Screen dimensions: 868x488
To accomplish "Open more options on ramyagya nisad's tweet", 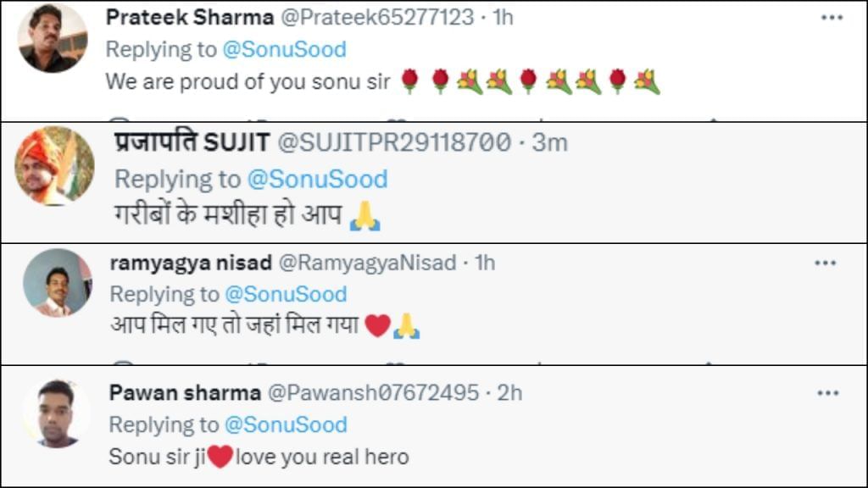I will click(825, 263).
